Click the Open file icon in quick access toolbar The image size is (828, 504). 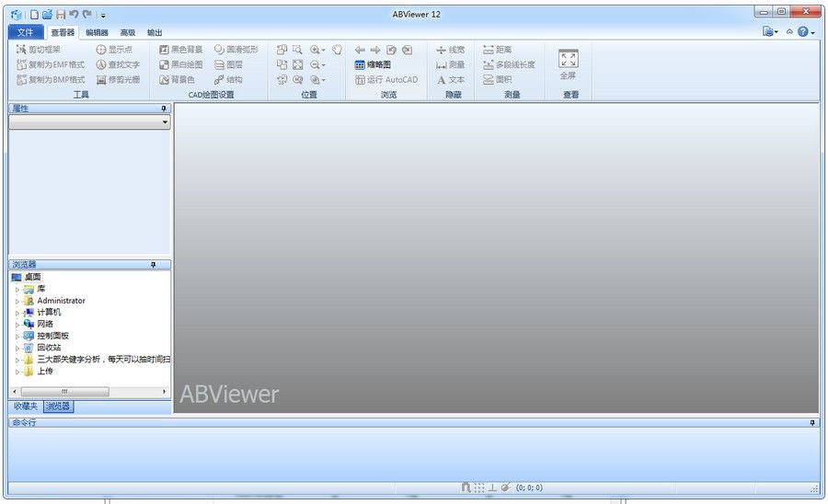[48, 15]
